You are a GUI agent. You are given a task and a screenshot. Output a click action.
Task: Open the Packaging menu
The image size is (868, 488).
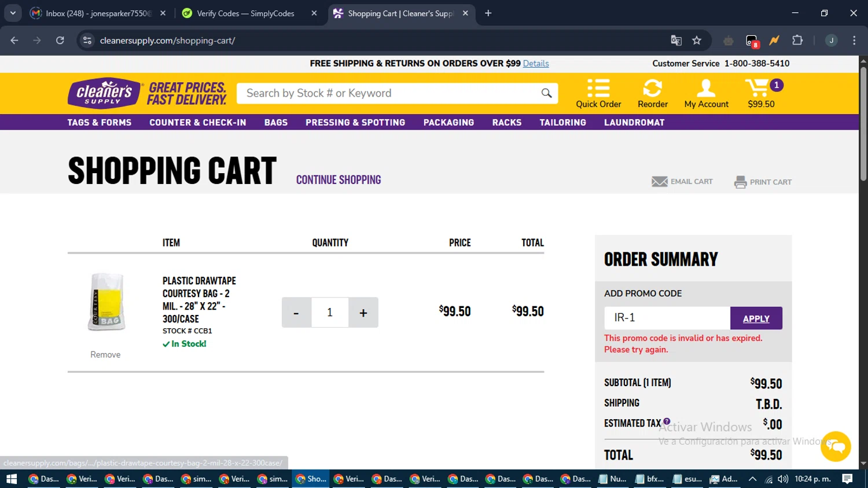tap(448, 123)
